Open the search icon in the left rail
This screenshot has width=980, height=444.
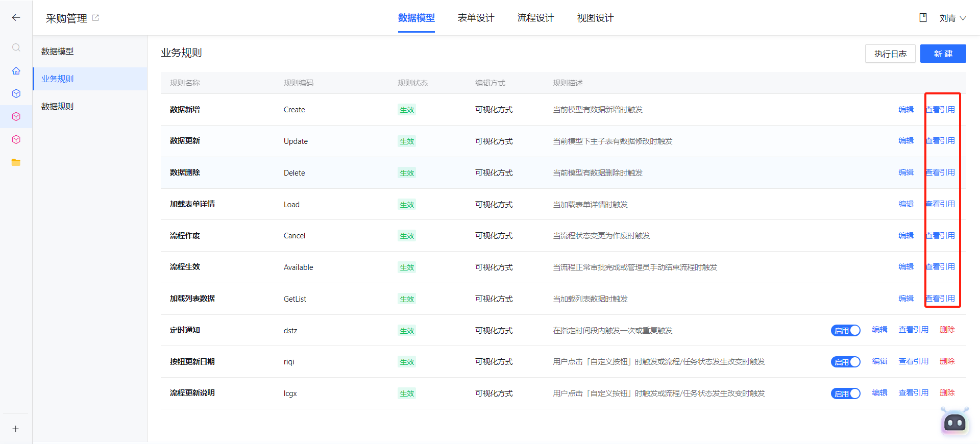coord(16,47)
